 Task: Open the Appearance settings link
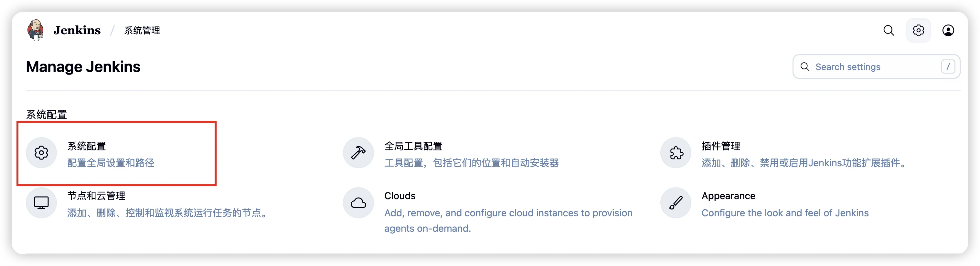click(x=729, y=196)
